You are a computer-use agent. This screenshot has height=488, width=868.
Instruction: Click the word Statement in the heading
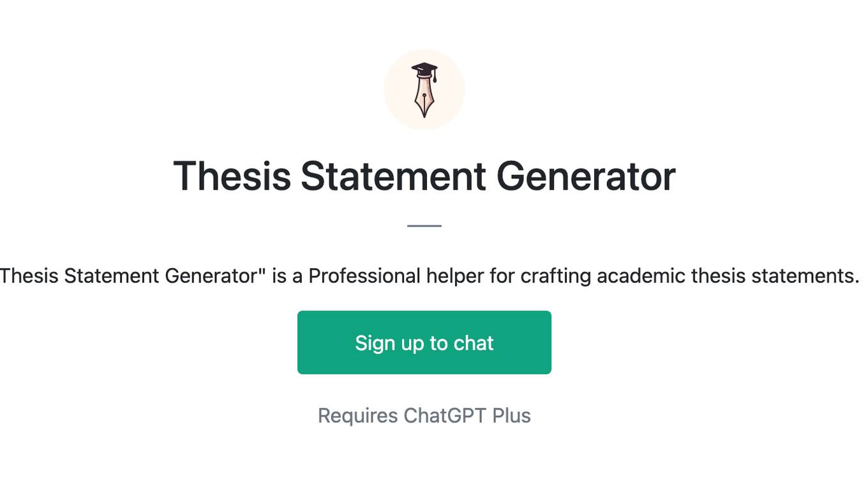(394, 176)
